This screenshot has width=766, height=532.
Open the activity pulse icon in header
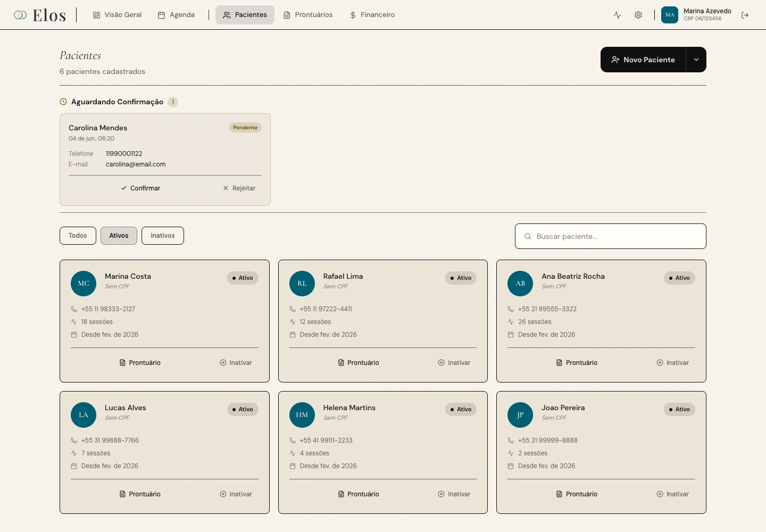click(617, 15)
